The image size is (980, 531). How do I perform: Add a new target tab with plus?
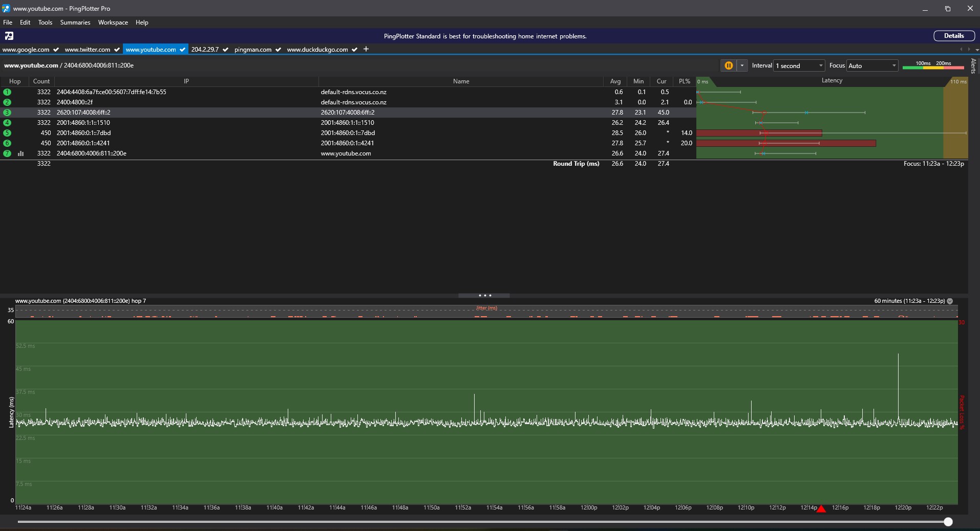point(366,49)
